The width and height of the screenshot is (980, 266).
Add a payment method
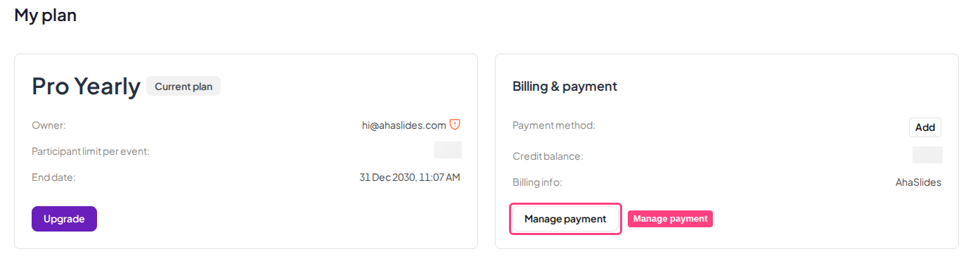tap(925, 127)
